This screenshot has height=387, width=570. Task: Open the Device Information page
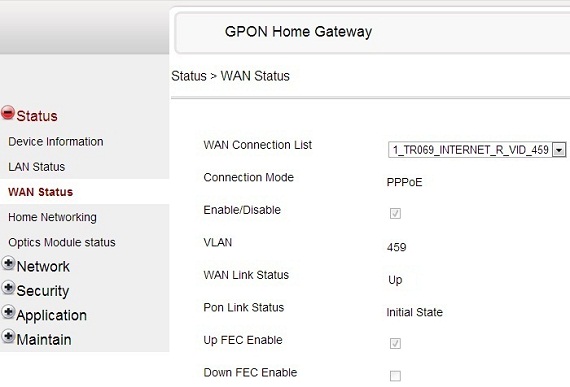[56, 142]
